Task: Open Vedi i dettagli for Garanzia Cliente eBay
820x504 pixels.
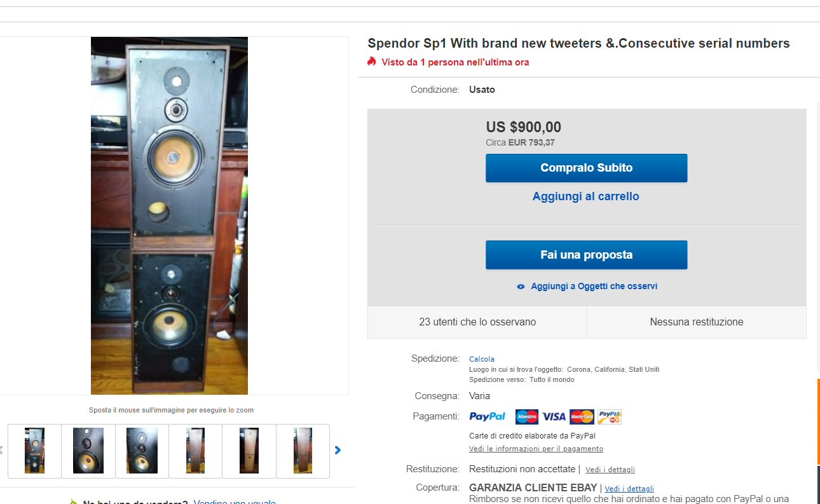Action: (629, 489)
